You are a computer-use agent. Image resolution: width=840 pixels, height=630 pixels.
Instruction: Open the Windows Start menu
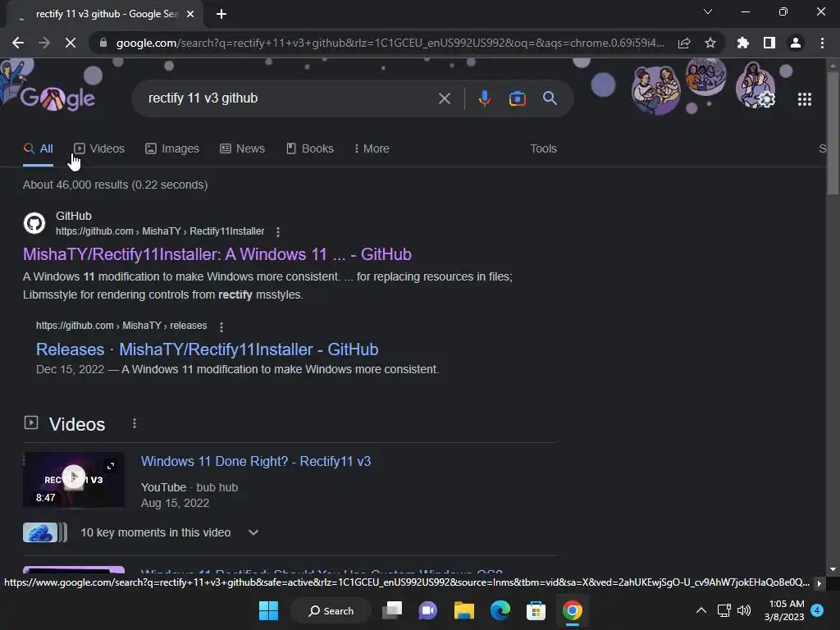click(x=268, y=610)
